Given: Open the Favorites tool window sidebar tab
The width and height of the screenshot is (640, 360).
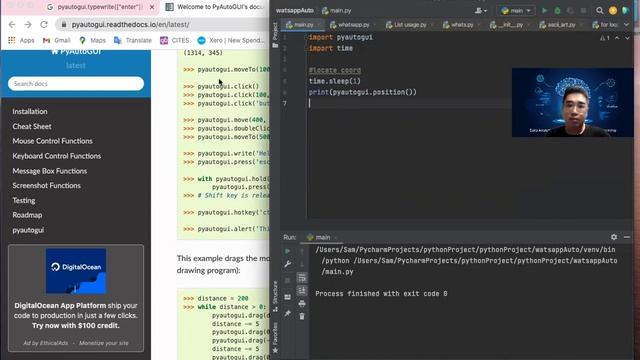Looking at the screenshot, I should 275,338.
